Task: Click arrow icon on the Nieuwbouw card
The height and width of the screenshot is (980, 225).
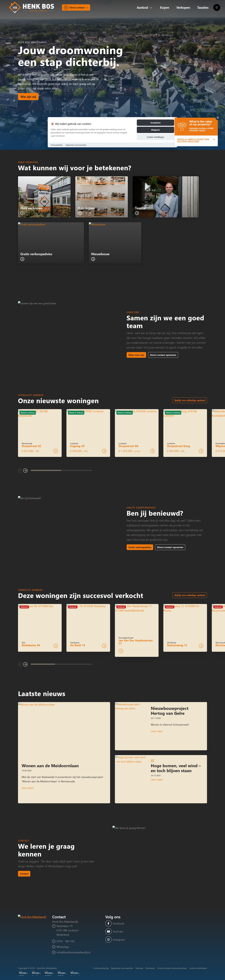Action: [93, 259]
